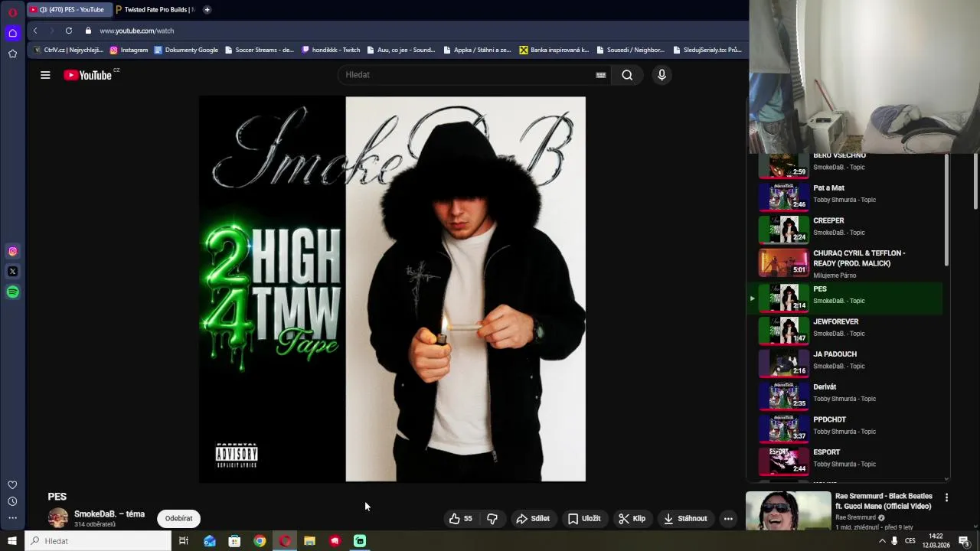Click the playlist panel scrollbar
The height and width of the screenshot is (551, 980).
[x=946, y=210]
